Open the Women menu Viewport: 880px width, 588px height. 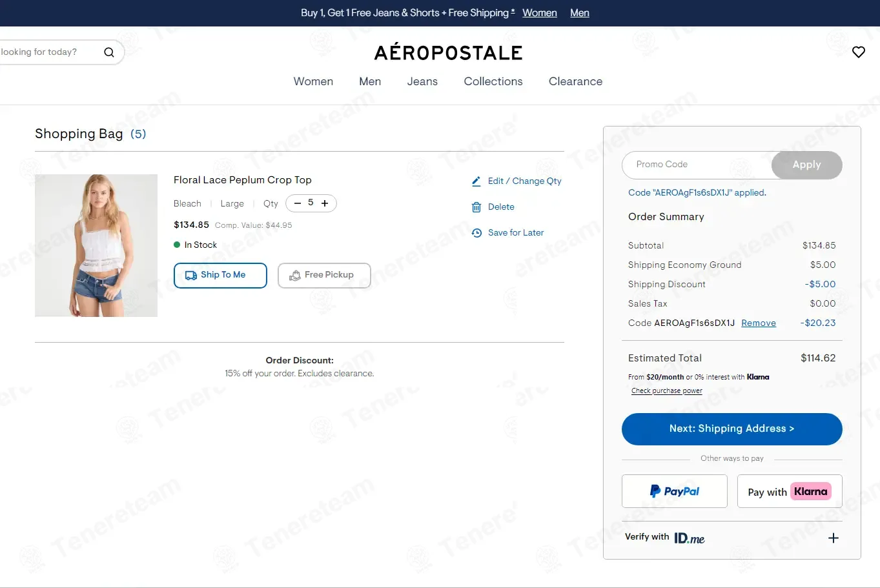point(313,81)
